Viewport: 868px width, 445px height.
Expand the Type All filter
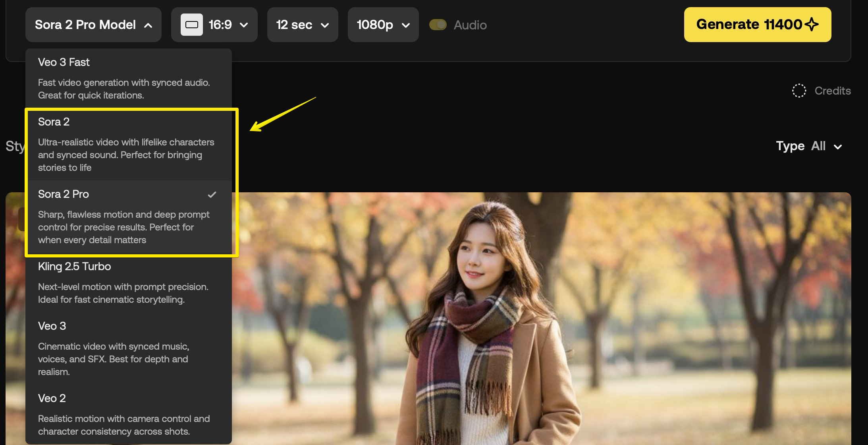(x=808, y=146)
